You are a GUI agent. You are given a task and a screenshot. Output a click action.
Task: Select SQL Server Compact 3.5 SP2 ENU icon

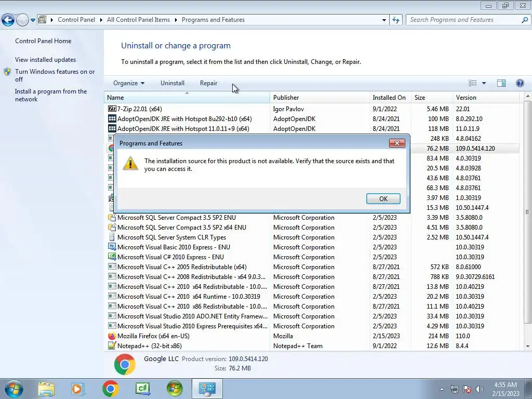[x=112, y=218]
